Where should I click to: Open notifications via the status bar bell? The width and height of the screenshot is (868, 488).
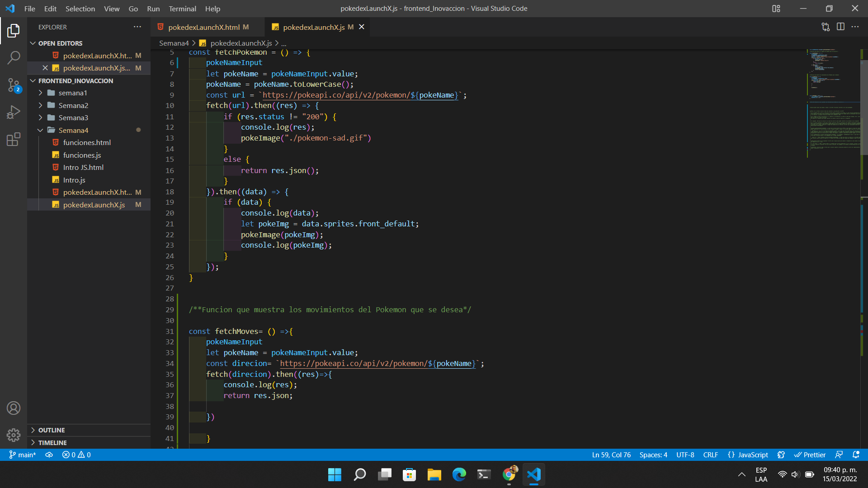coord(857,455)
